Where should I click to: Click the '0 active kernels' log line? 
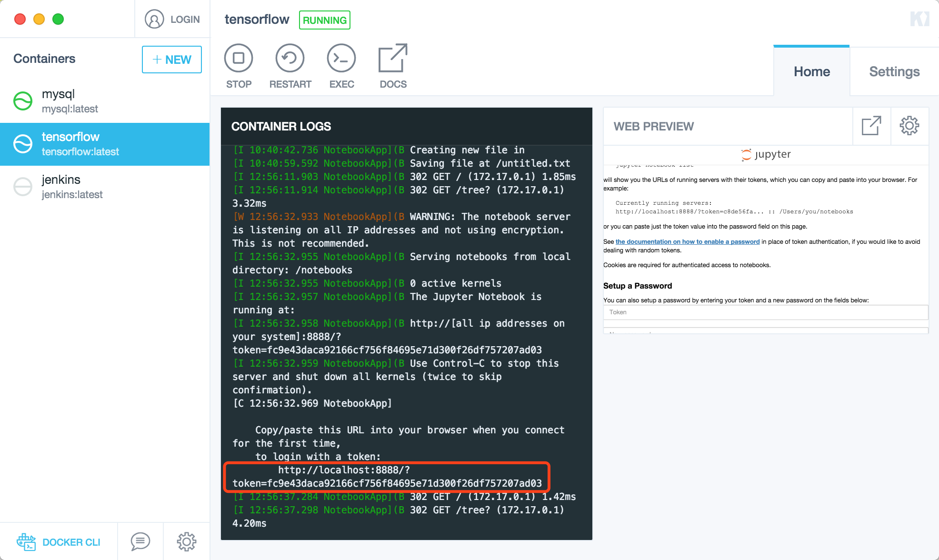(x=367, y=283)
